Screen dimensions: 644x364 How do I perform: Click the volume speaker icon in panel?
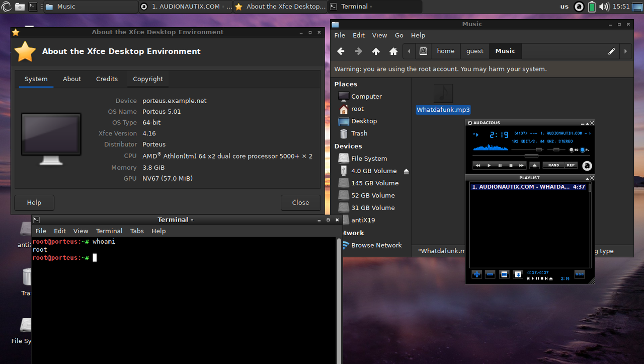click(604, 7)
